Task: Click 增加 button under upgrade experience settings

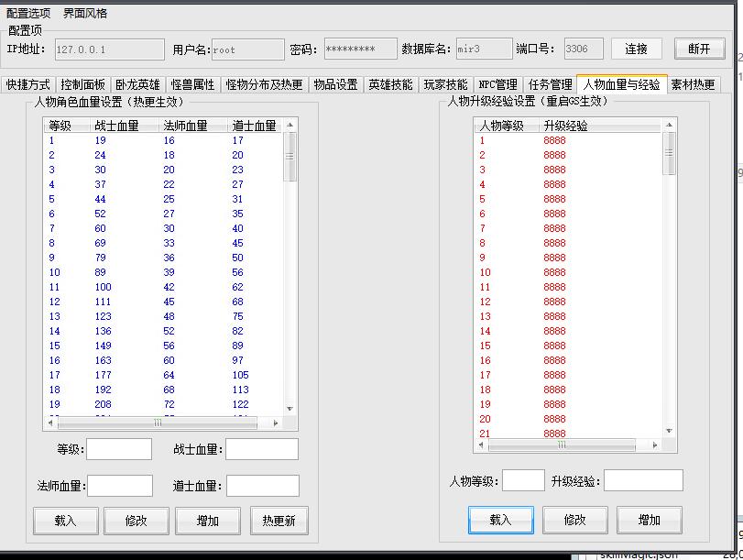Action: pyautogui.click(x=649, y=520)
